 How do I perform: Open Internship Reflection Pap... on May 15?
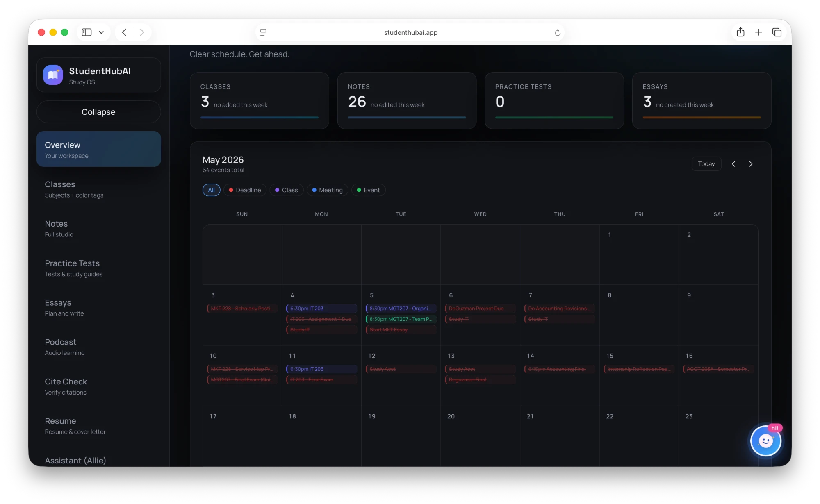point(639,369)
